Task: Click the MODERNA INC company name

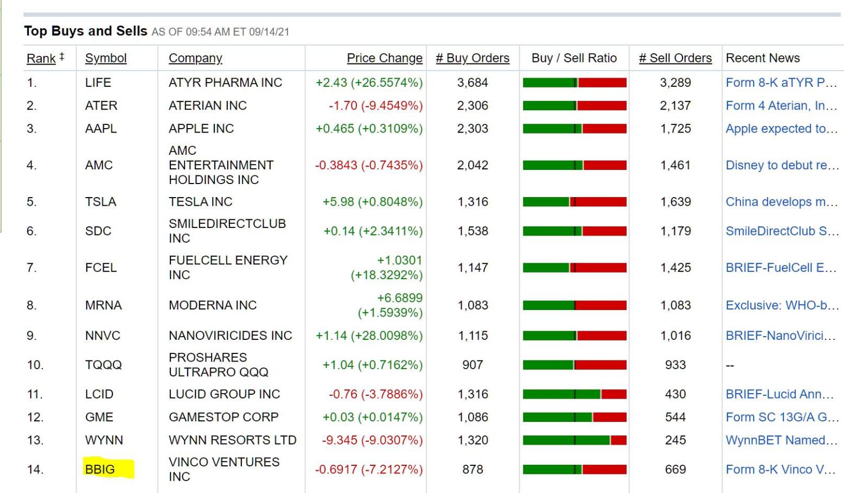Action: pyautogui.click(x=213, y=305)
